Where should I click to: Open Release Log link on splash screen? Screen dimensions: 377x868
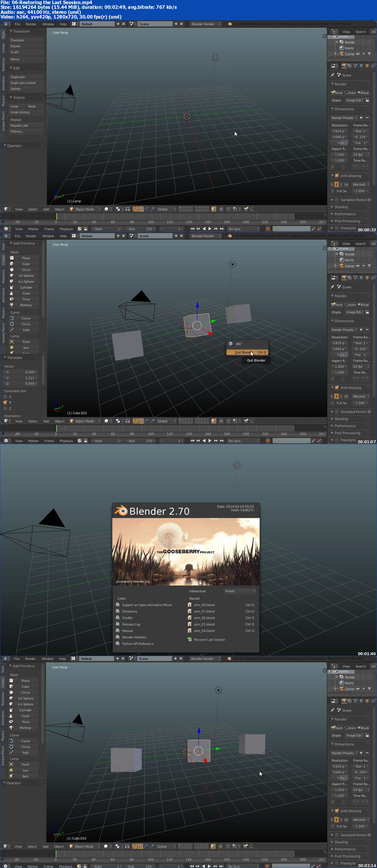(131, 624)
